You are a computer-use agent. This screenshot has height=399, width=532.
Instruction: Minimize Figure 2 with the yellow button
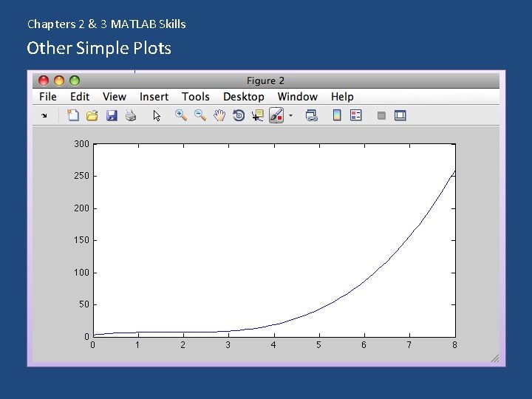click(x=59, y=81)
